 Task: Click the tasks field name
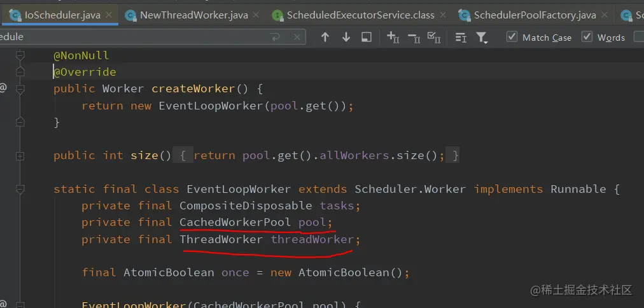337,206
